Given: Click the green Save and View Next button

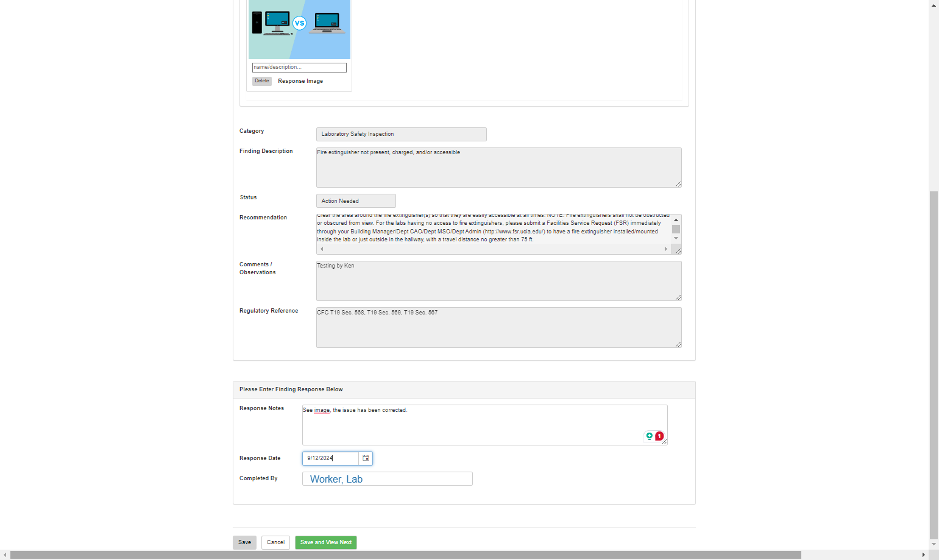Looking at the screenshot, I should pos(326,542).
